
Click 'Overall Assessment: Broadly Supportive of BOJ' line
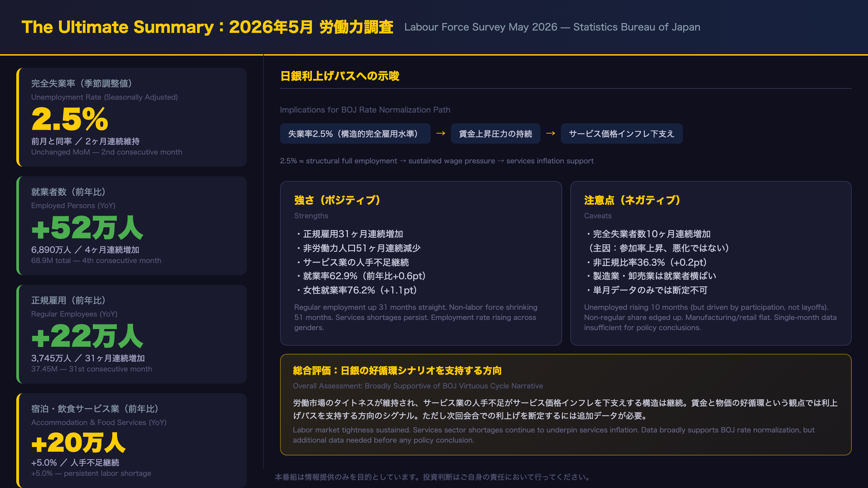(x=418, y=386)
